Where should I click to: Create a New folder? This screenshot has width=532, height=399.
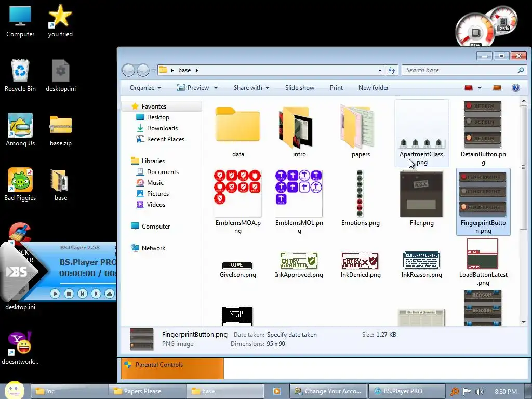point(374,88)
